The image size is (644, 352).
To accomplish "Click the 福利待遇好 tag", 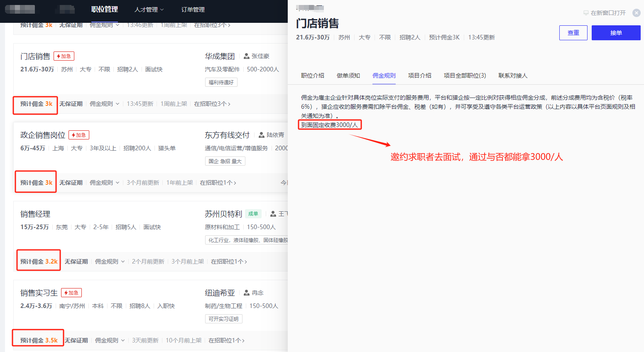I will point(221,82).
